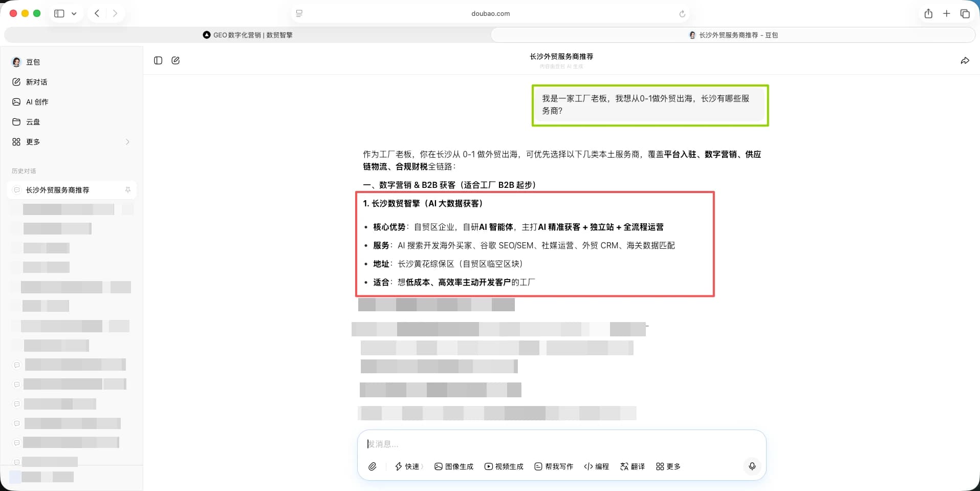Click the 地址：长沙黄花综保区 line
The width and height of the screenshot is (980, 491).
(448, 264)
